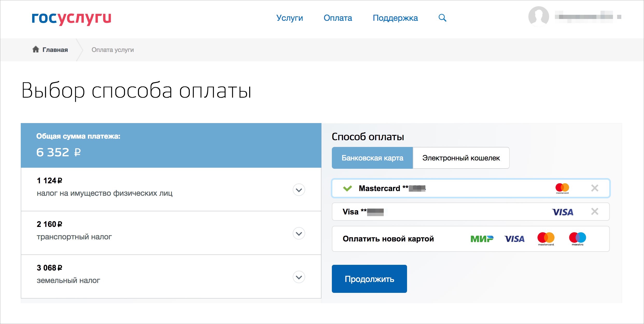Click the search magnifier icon
This screenshot has width=644, height=324.
442,18
